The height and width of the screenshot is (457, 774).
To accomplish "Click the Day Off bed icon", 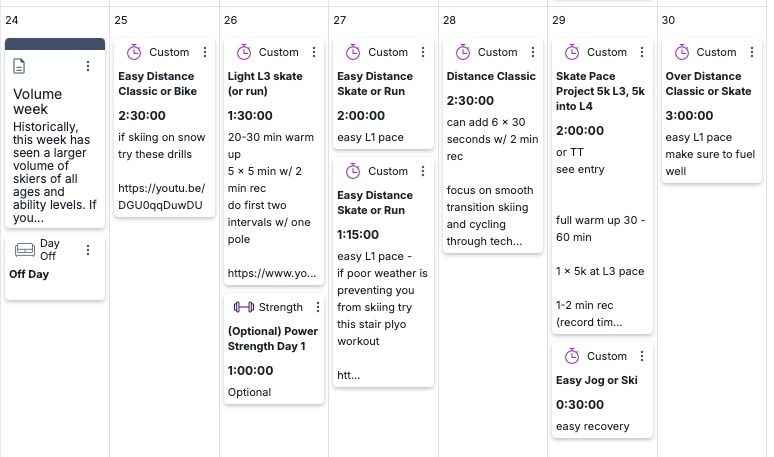I will point(24,249).
